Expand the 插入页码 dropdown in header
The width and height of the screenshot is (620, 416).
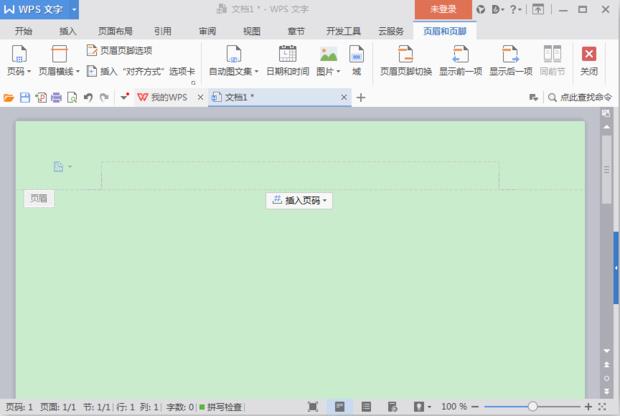(298, 200)
